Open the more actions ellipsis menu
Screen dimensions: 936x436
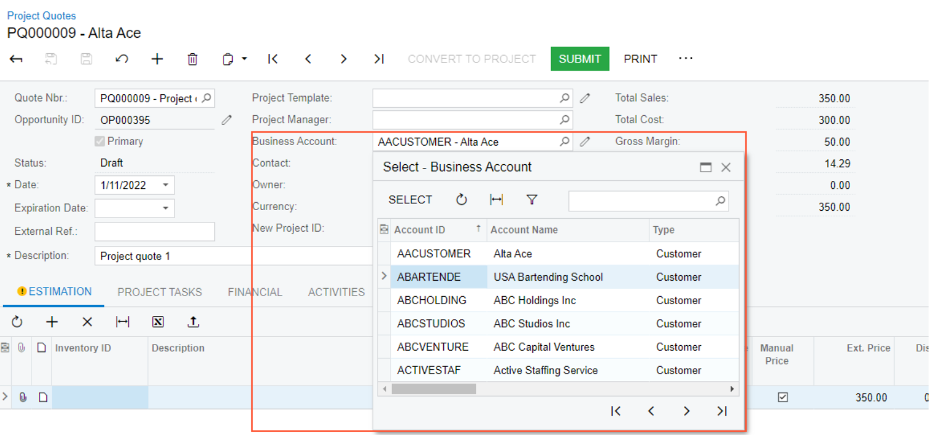pos(686,59)
